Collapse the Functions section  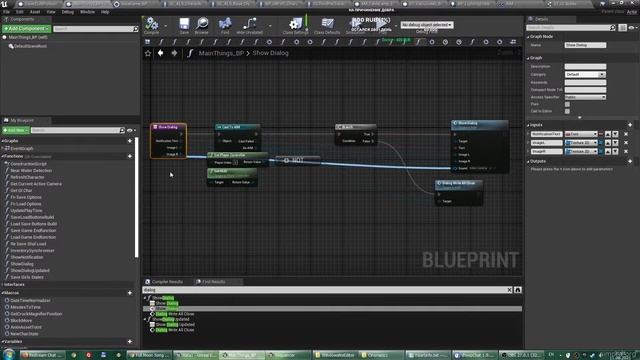coord(3,156)
